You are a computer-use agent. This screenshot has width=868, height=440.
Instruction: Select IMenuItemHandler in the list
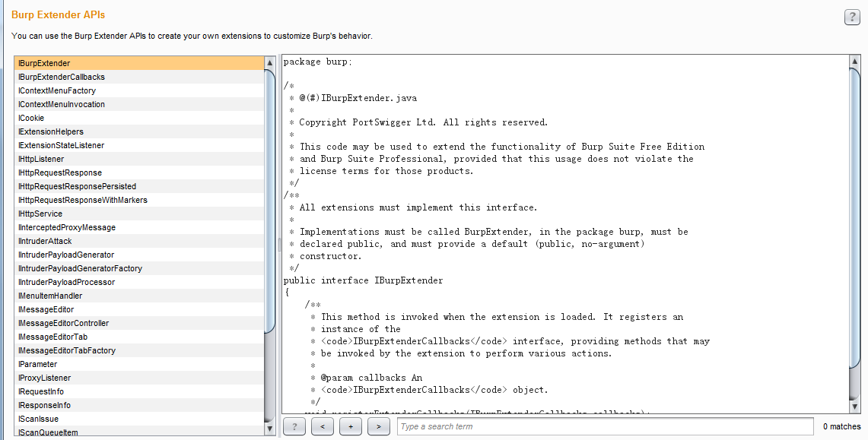(139, 296)
